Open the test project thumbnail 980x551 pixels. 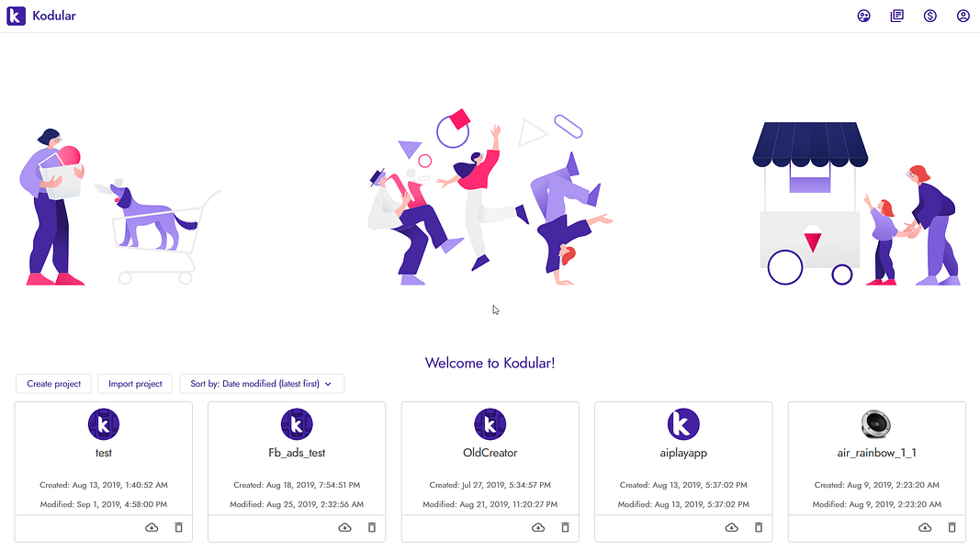tap(103, 423)
